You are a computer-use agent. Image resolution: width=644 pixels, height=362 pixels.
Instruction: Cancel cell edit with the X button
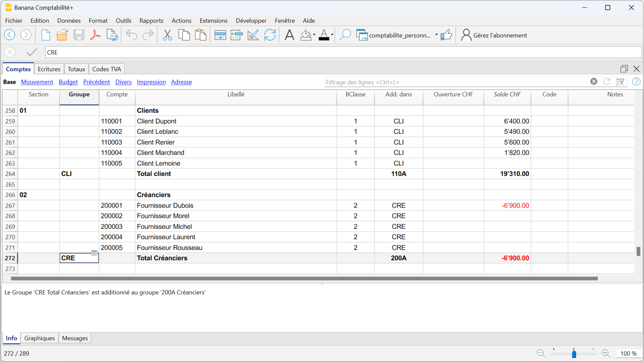10,52
